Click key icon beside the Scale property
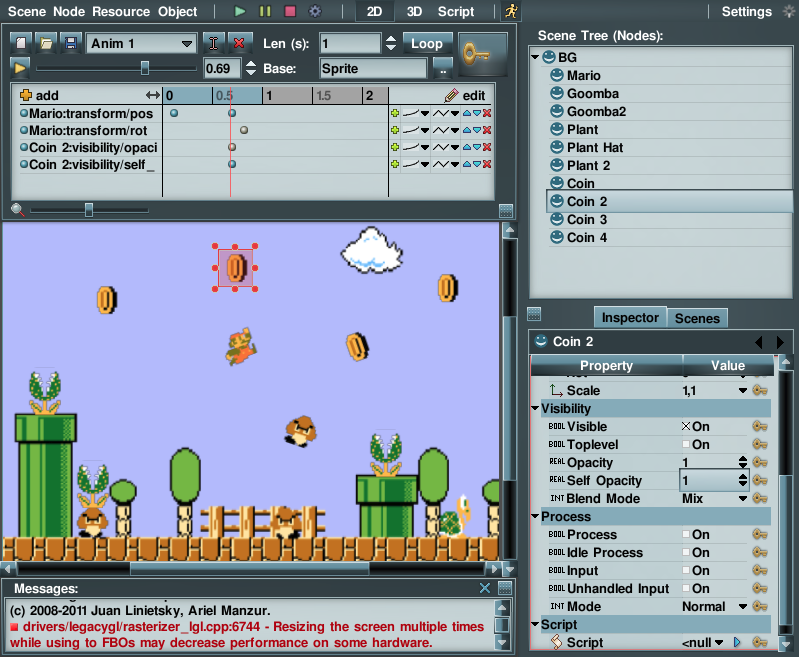 point(760,390)
